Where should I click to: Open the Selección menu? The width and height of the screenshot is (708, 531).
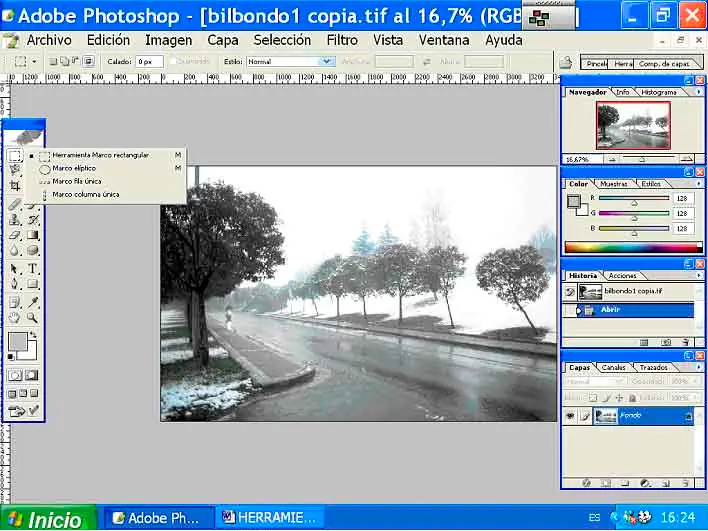[282, 40]
